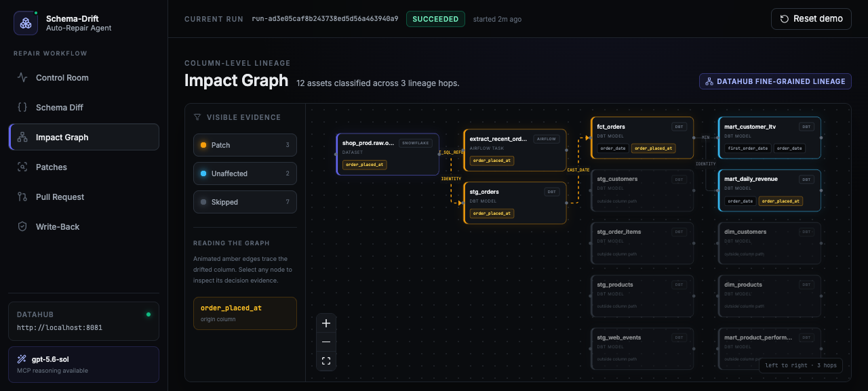Toggle the Skipped evidence filter

coord(245,202)
